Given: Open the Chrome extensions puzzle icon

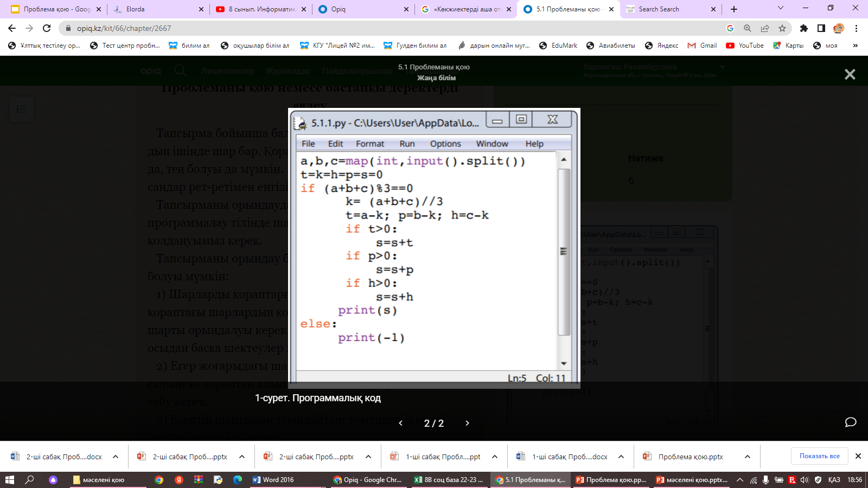Looking at the screenshot, I should (804, 28).
